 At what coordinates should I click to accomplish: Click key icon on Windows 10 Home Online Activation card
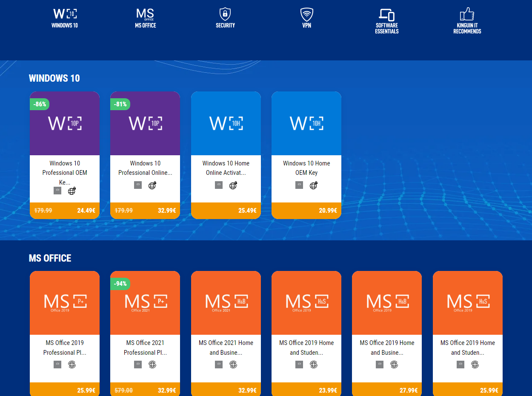pos(219,185)
